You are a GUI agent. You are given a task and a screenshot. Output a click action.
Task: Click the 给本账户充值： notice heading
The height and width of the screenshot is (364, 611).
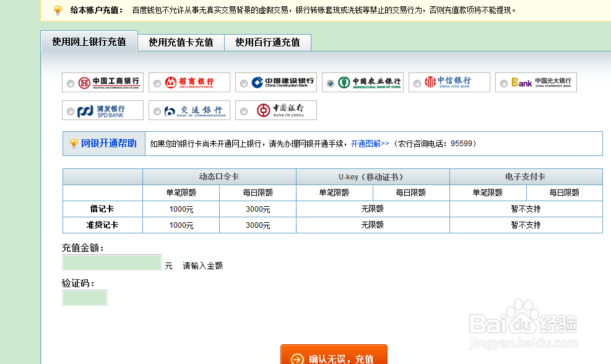[x=97, y=10]
